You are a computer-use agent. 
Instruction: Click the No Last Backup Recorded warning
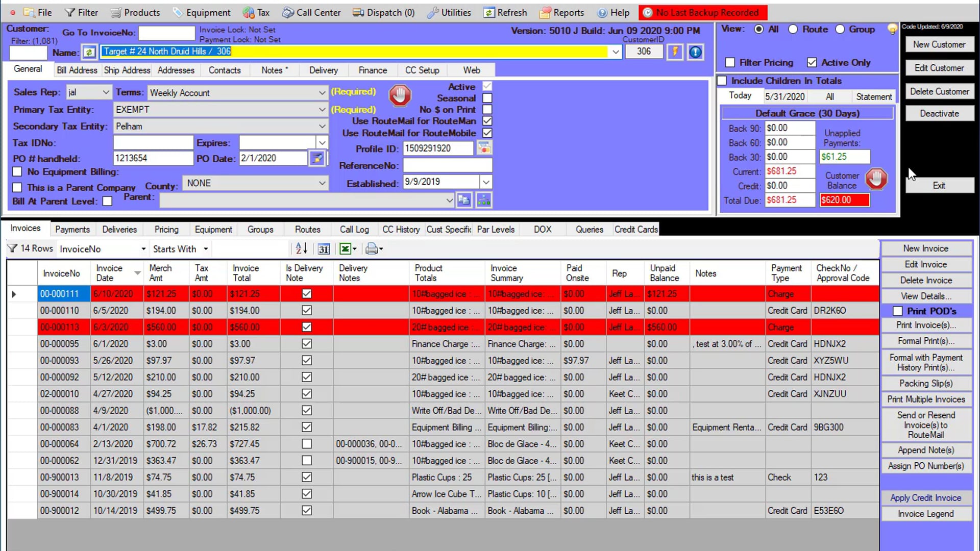[x=703, y=12]
